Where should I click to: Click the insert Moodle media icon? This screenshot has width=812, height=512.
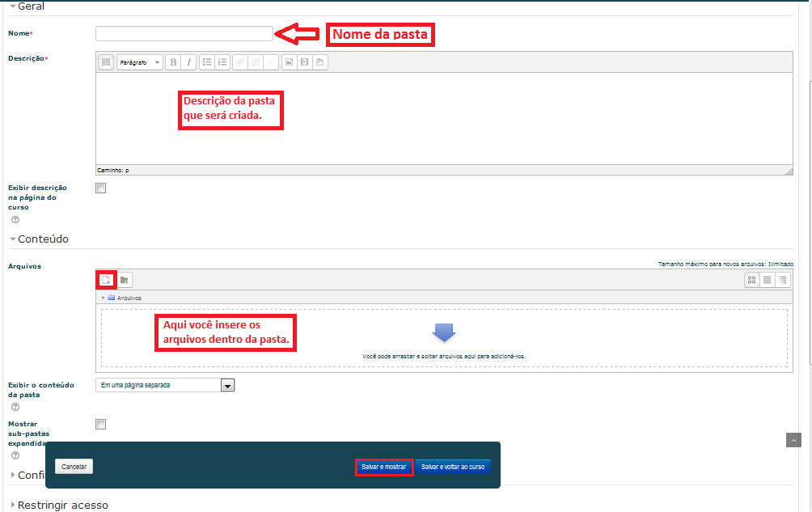click(x=305, y=62)
